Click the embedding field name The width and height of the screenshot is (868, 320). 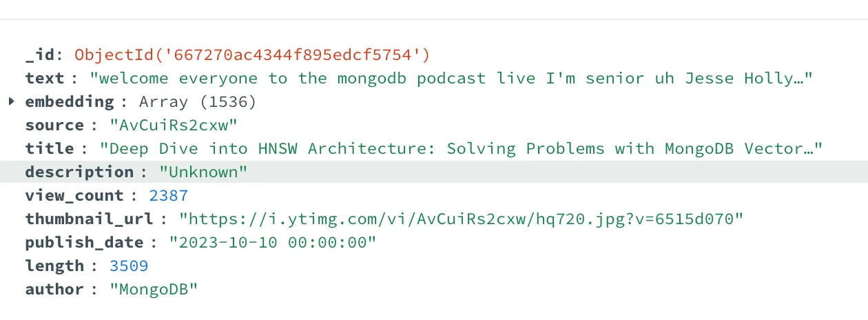point(70,101)
